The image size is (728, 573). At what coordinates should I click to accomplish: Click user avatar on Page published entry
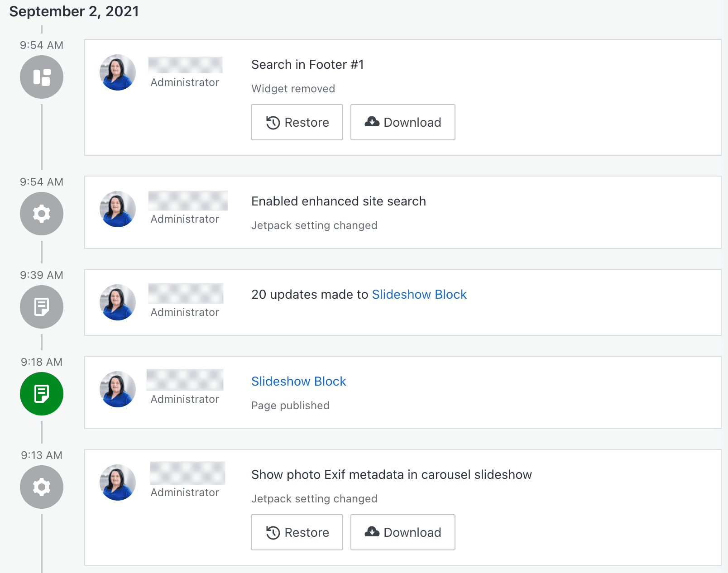pos(118,389)
